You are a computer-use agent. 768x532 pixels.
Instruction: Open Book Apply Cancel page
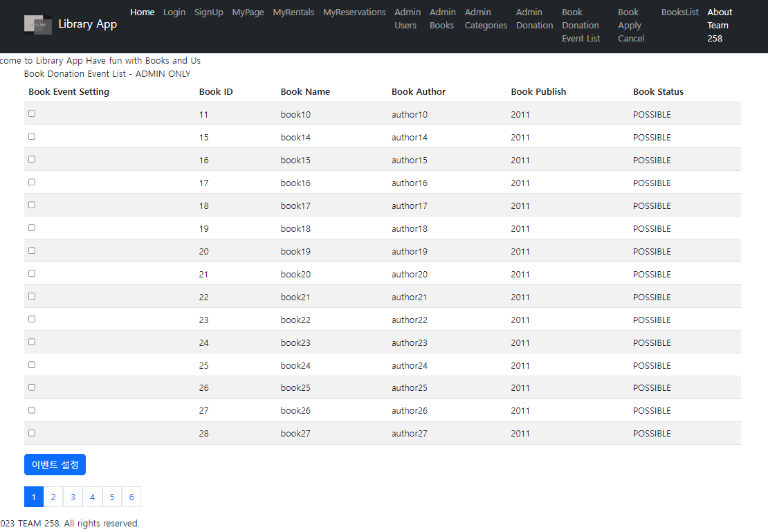[x=631, y=26]
